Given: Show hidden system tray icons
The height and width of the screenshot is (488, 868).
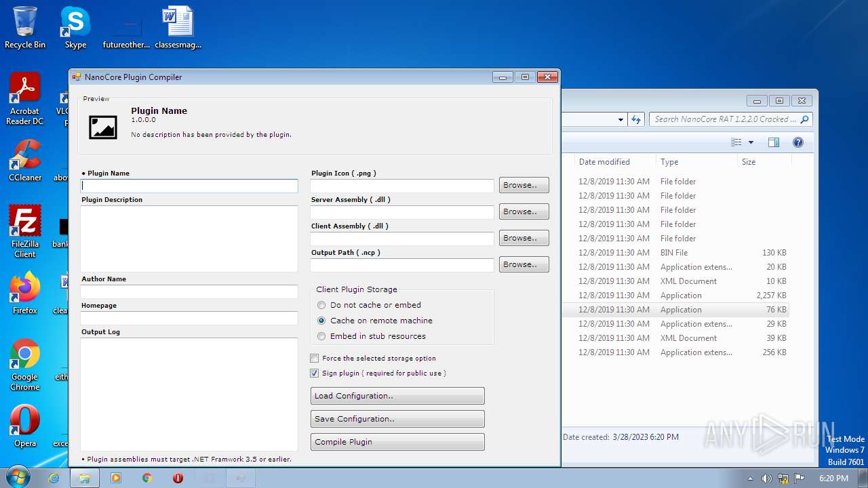Looking at the screenshot, I should click(x=750, y=479).
